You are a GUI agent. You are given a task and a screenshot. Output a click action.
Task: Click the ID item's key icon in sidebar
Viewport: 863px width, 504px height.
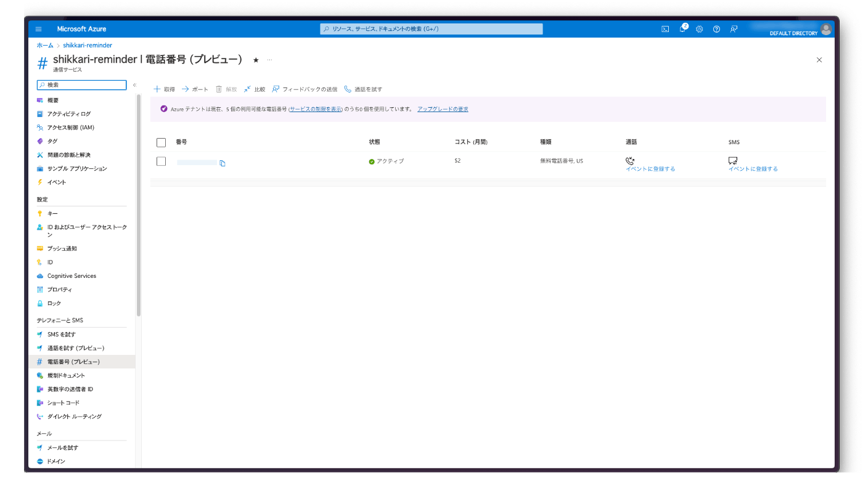(x=40, y=262)
